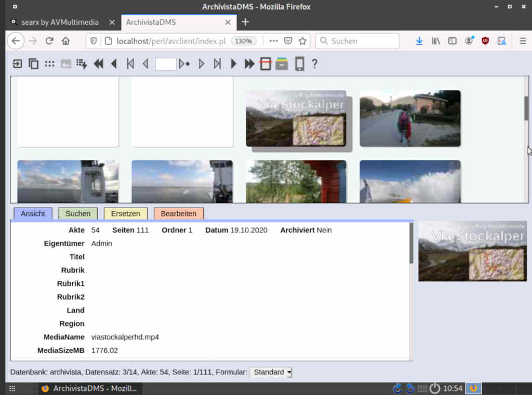
Task: Click the second blank white thumbnail card
Action: point(182,112)
